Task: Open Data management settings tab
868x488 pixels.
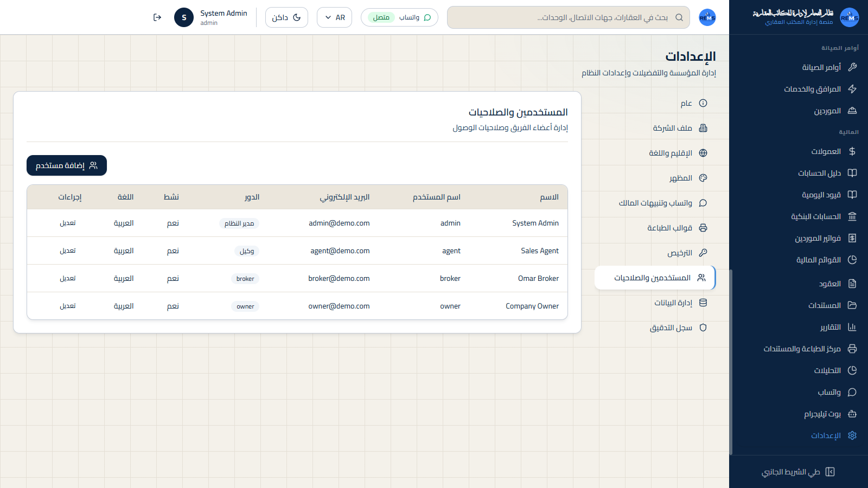Action: coord(655,303)
